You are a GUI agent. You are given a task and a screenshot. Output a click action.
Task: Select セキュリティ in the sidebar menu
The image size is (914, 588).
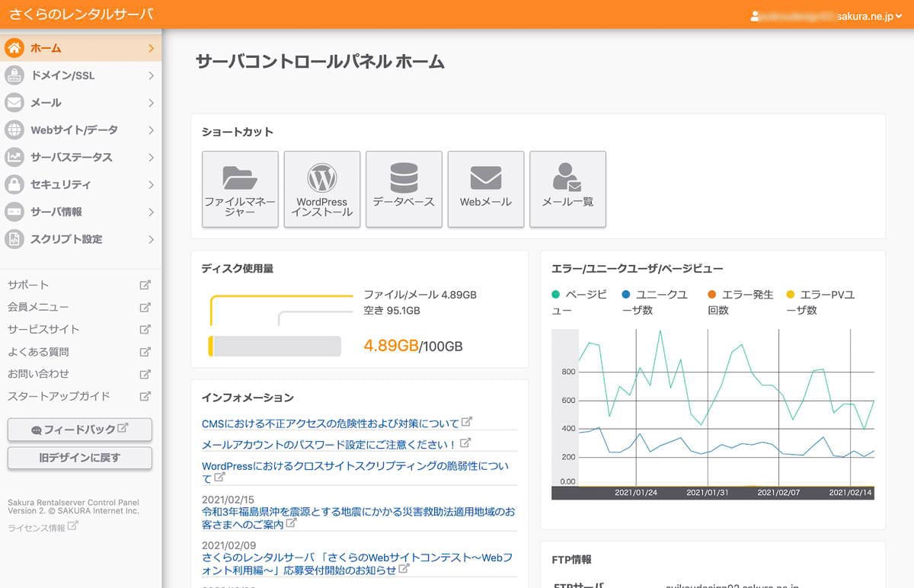click(81, 184)
